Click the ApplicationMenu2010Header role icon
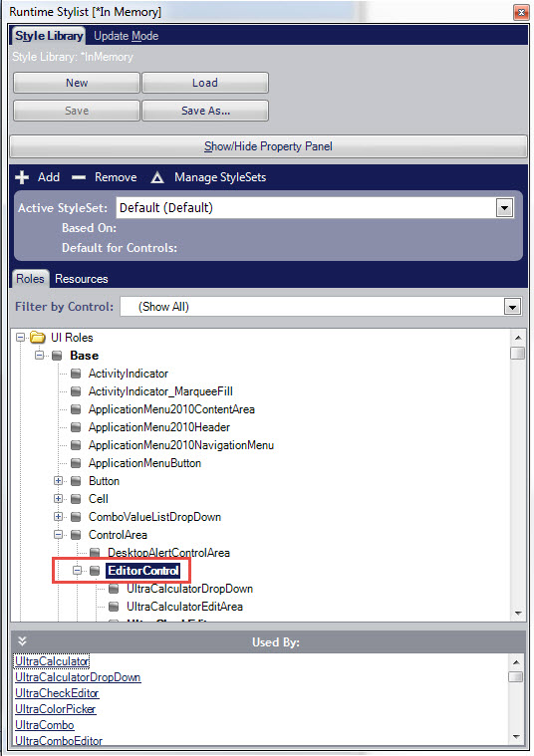Screen dimensions: 534x756 [x=76, y=427]
